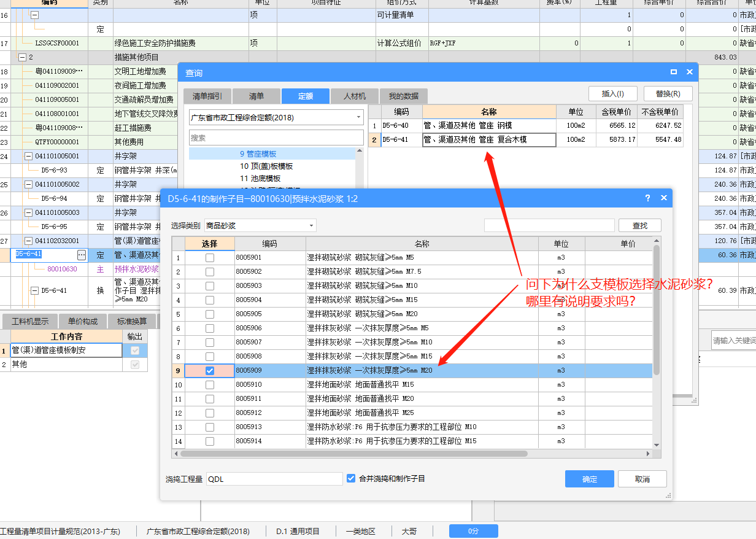Toggle 合并浇捣和制作子目 checkbox
This screenshot has height=539, width=756.
351,478
